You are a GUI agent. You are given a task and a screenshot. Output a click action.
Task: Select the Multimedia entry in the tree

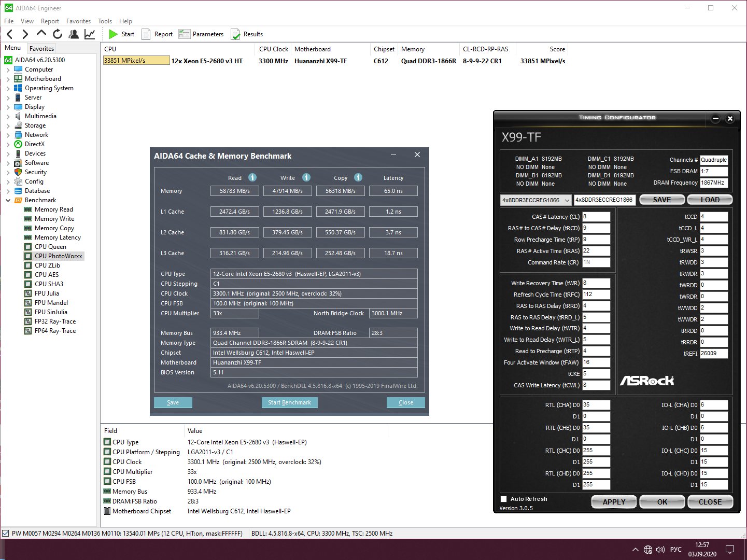click(x=40, y=116)
